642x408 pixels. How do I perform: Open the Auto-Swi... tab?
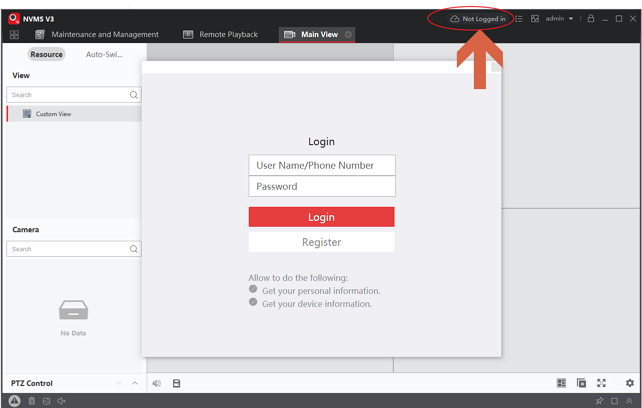[104, 54]
